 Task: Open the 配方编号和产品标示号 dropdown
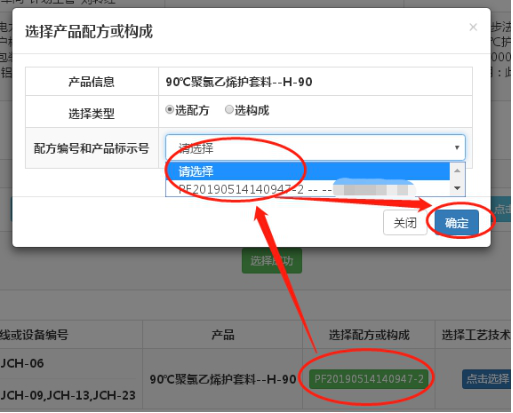tap(315, 148)
